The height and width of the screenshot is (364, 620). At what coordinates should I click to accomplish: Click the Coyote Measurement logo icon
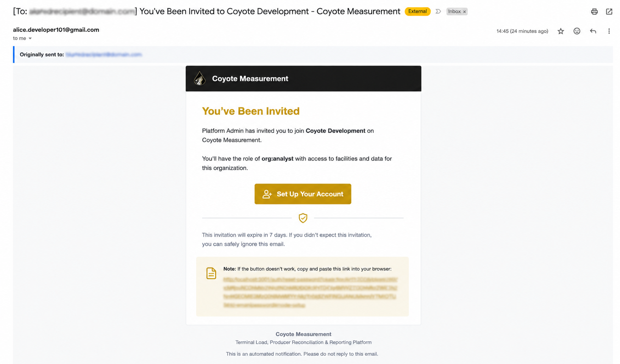coord(200,79)
